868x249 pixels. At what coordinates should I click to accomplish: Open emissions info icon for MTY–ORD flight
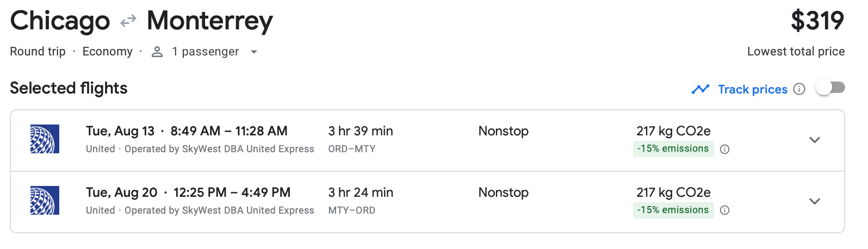tap(724, 210)
